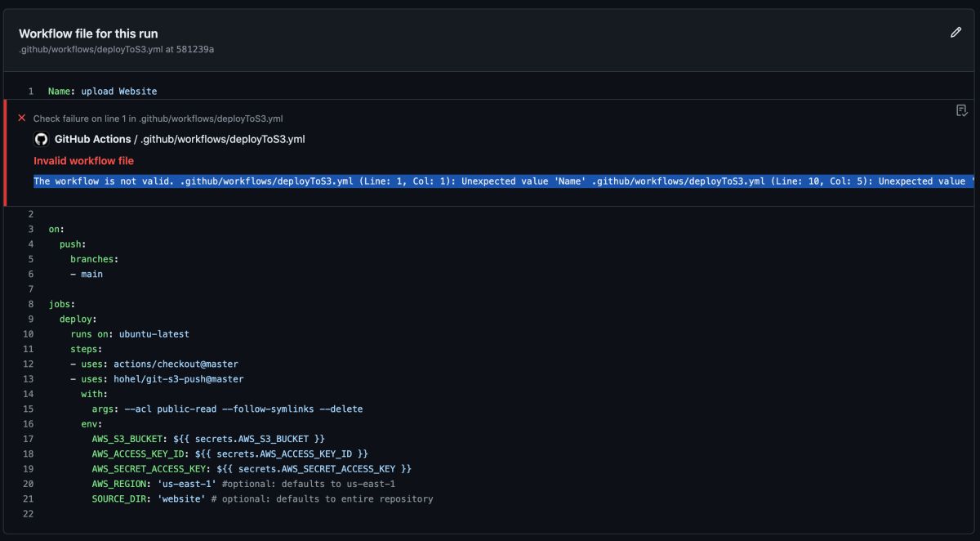
Task: Click the highlighted 'The workflow is not valid' message
Action: 505,181
